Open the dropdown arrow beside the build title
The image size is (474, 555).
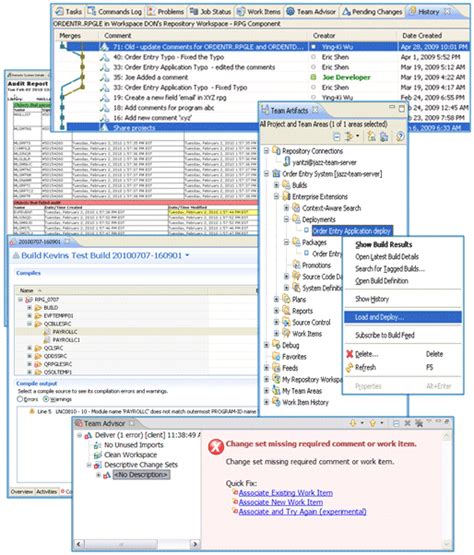coord(187,255)
